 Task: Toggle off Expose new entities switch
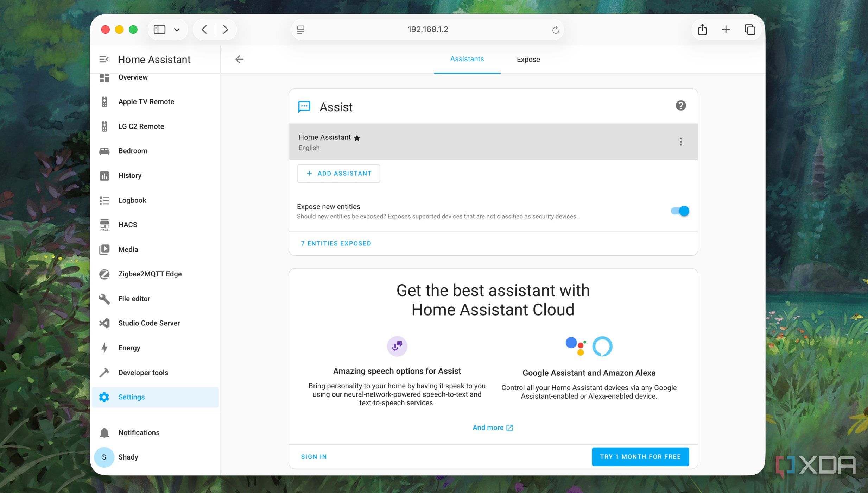tap(680, 211)
